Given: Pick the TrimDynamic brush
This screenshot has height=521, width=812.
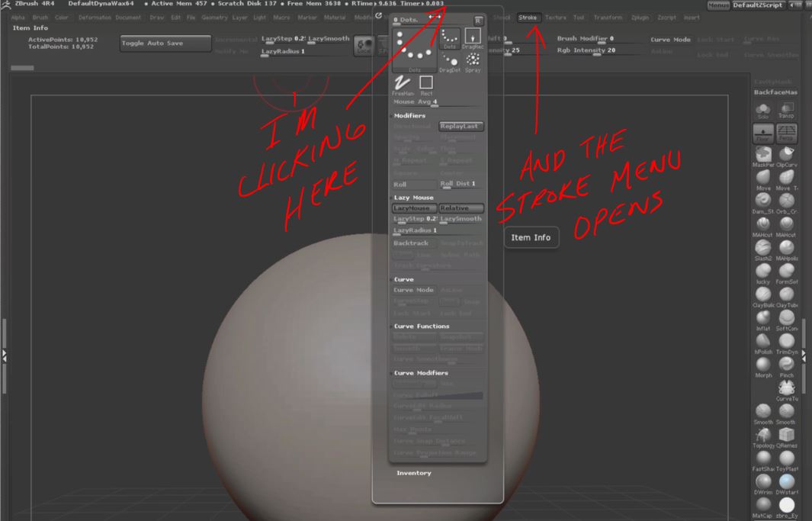Looking at the screenshot, I should coord(787,344).
